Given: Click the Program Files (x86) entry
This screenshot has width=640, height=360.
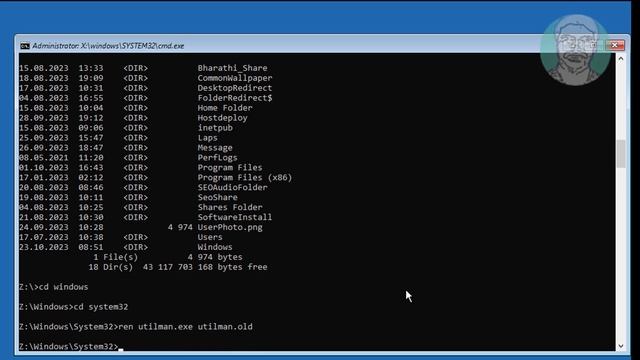Looking at the screenshot, I should point(245,178).
